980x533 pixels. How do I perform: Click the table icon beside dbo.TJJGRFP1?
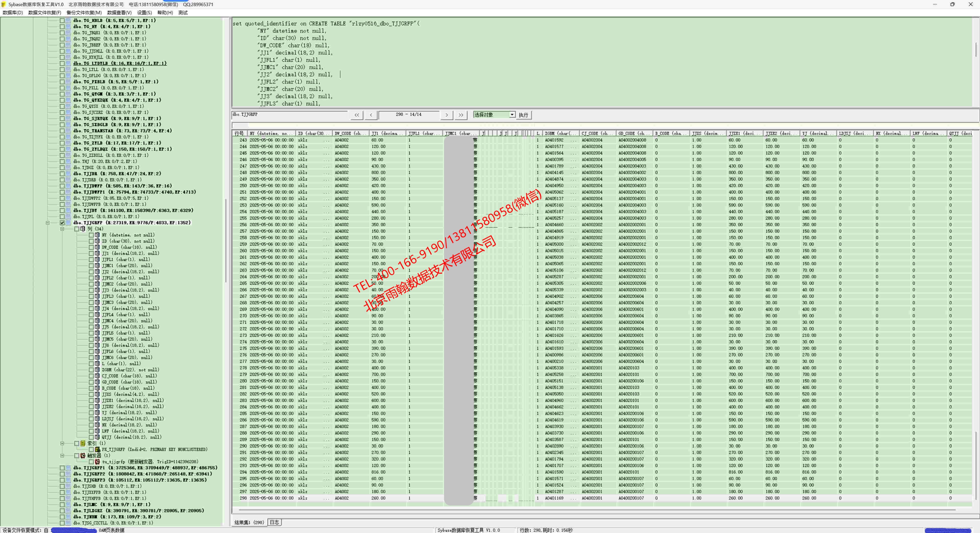68,468
